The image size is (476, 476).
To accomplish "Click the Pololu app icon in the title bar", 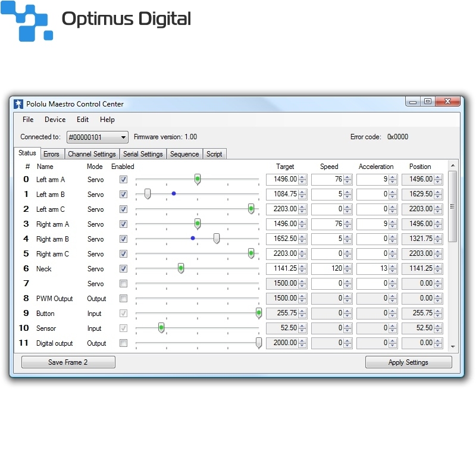I will click(18, 104).
